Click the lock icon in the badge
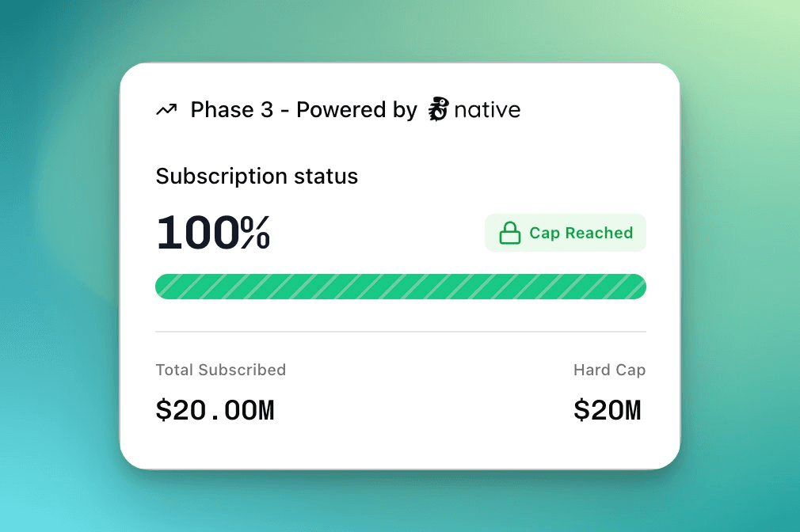 (x=509, y=233)
